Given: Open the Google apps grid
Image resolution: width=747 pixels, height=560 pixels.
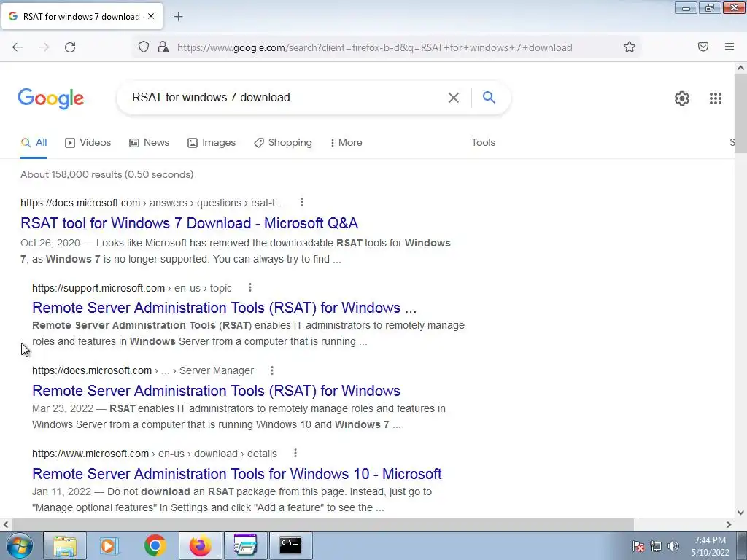Looking at the screenshot, I should coord(715,98).
